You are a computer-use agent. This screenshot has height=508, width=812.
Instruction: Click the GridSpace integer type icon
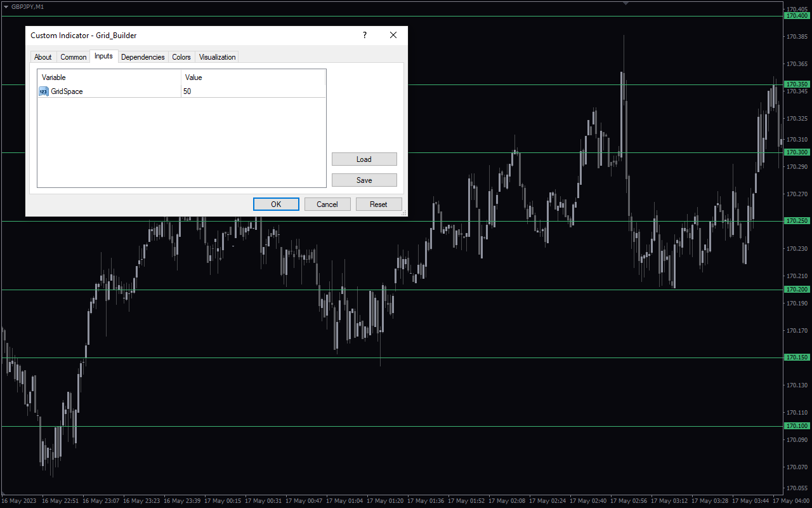coord(44,91)
